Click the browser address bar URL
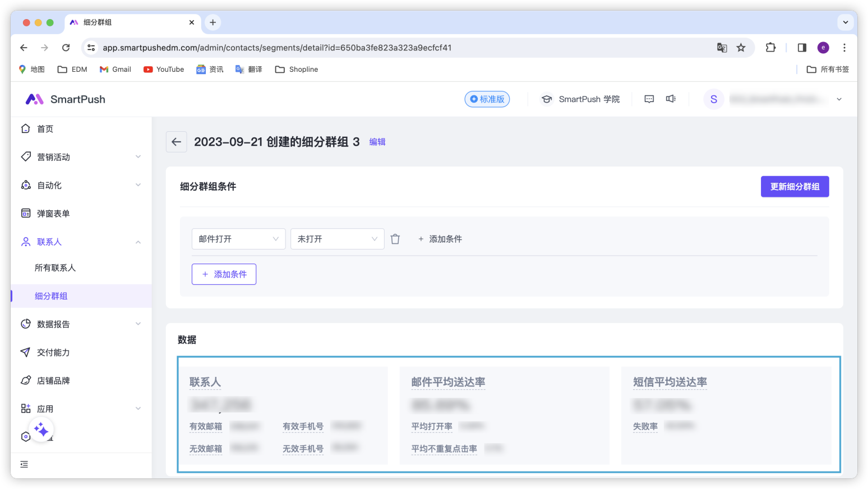 tap(277, 48)
